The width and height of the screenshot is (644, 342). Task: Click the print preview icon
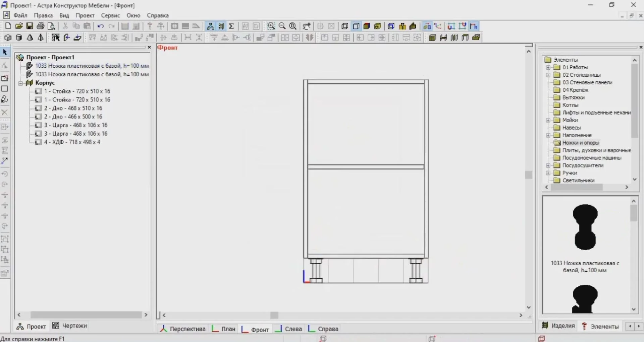point(51,26)
